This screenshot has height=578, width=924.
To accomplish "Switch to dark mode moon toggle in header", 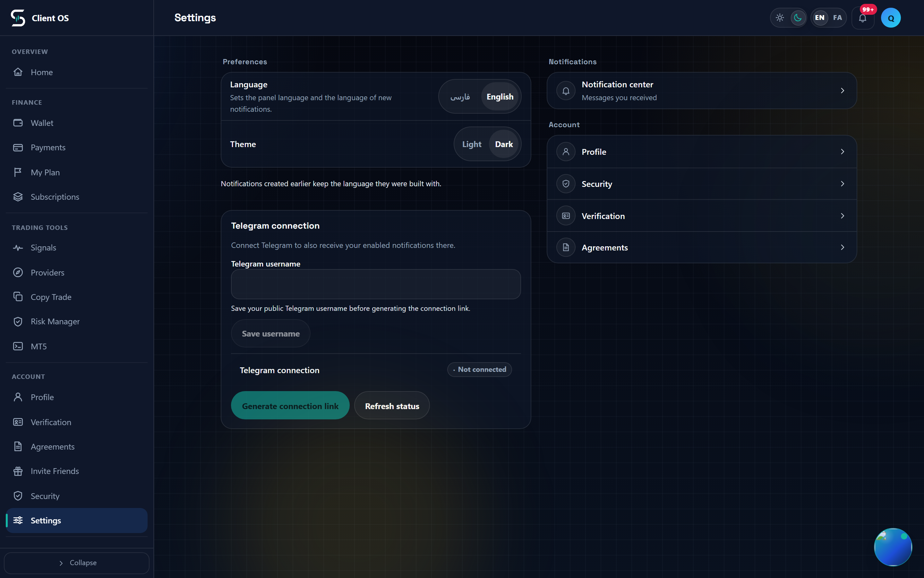I will click(x=798, y=18).
